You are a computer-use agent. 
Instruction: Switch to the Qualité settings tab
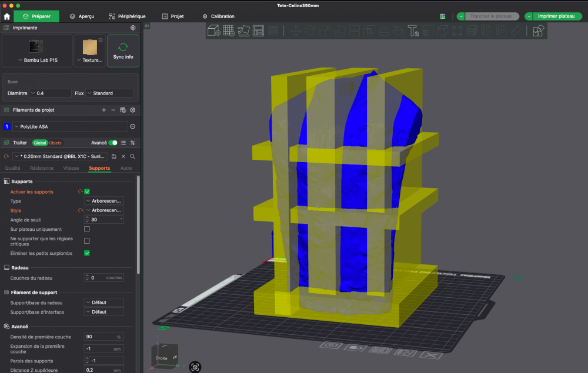(x=13, y=168)
